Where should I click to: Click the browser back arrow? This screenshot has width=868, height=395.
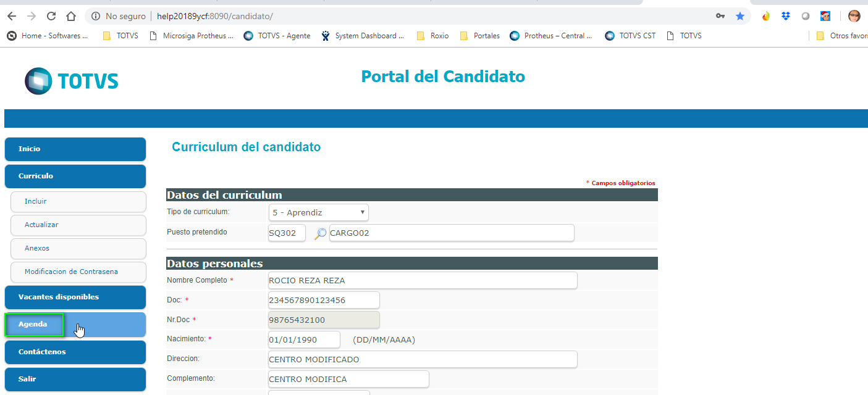(x=11, y=16)
